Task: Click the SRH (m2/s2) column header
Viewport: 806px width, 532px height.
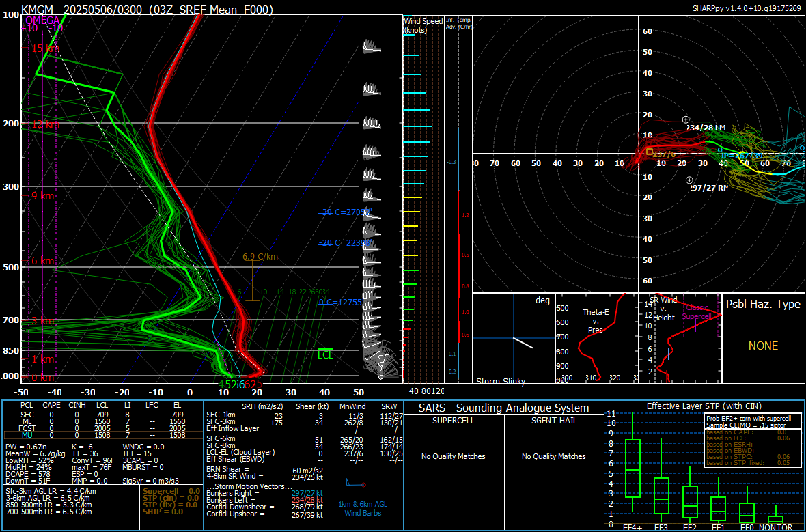Action: point(262,406)
